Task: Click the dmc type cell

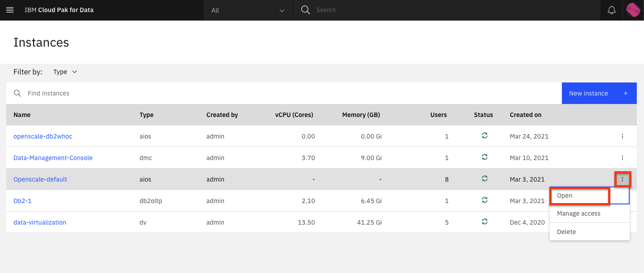Action: [x=145, y=158]
